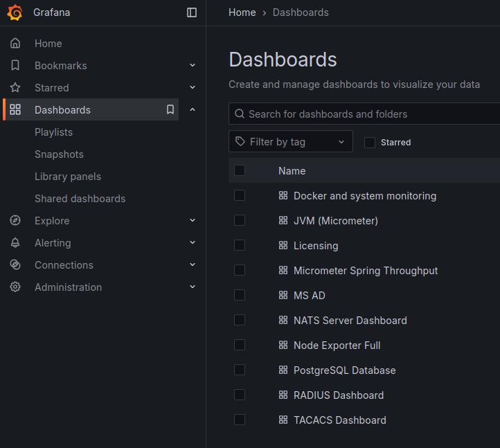Go to Library panels menu item

pyautogui.click(x=68, y=177)
